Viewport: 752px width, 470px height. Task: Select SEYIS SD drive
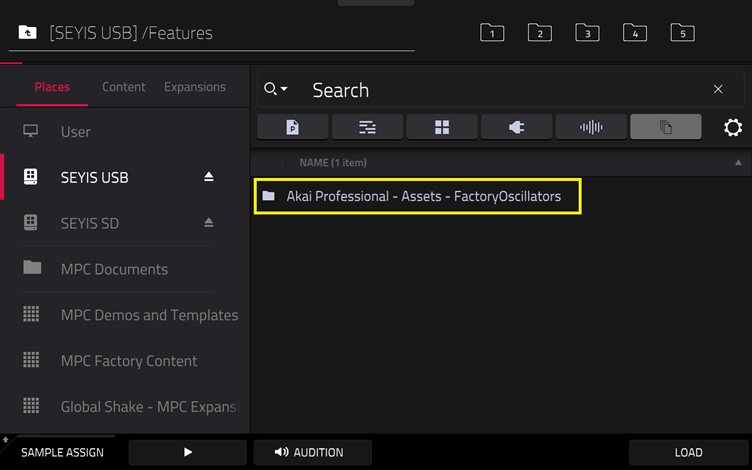click(125, 223)
